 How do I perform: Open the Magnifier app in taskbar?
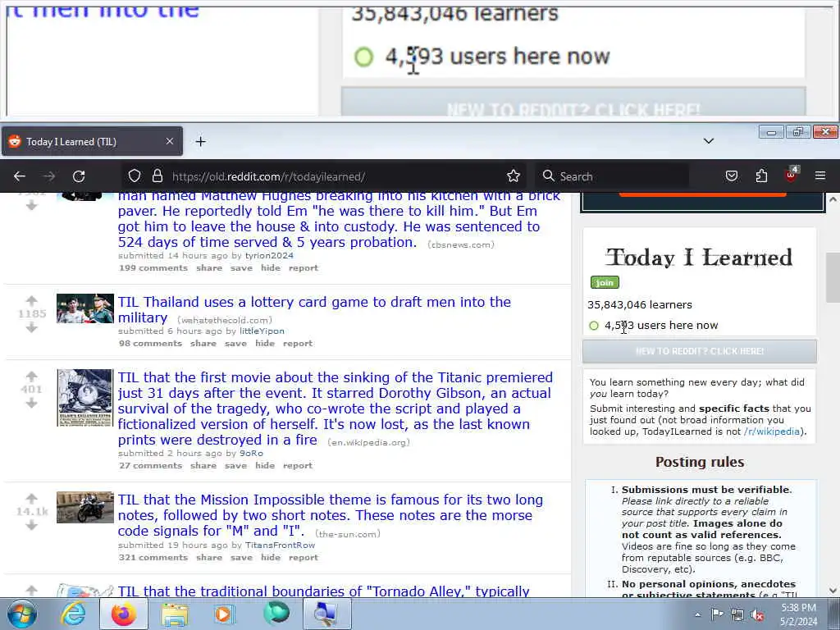[326, 614]
